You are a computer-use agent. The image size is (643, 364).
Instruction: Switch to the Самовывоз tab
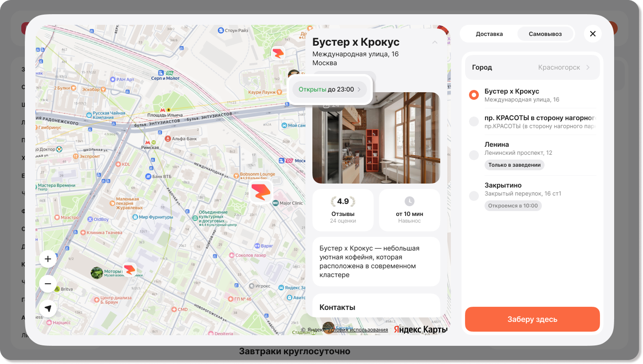click(x=545, y=34)
